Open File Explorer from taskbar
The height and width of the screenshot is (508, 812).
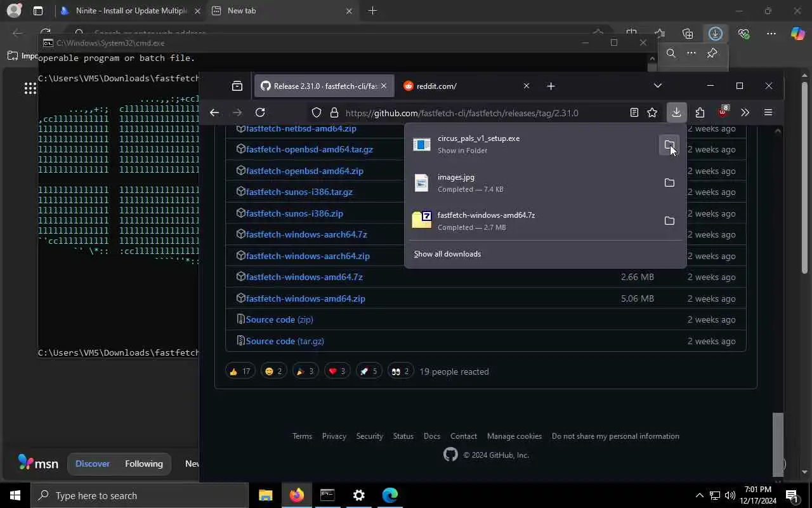tap(265, 495)
